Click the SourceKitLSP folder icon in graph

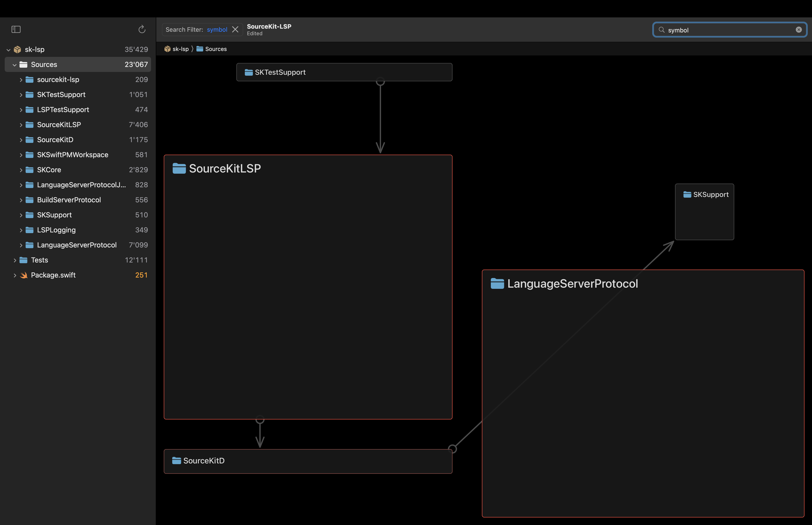pyautogui.click(x=179, y=168)
